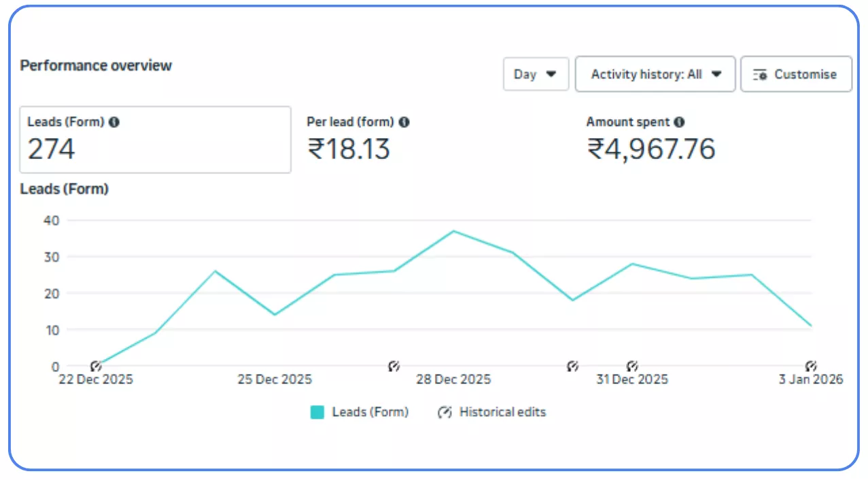Click the teal Leads (Form) legend swatch
Screen dimensions: 868x480
[x=317, y=412]
